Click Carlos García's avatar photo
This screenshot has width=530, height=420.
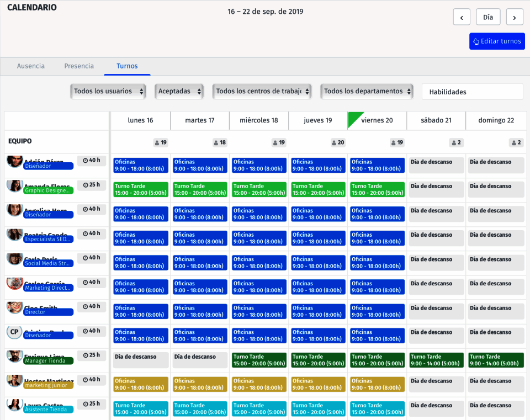coord(14,283)
